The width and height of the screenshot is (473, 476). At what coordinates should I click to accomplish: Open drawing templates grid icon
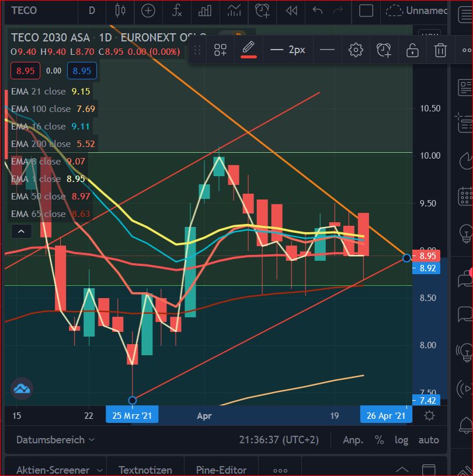[x=220, y=50]
